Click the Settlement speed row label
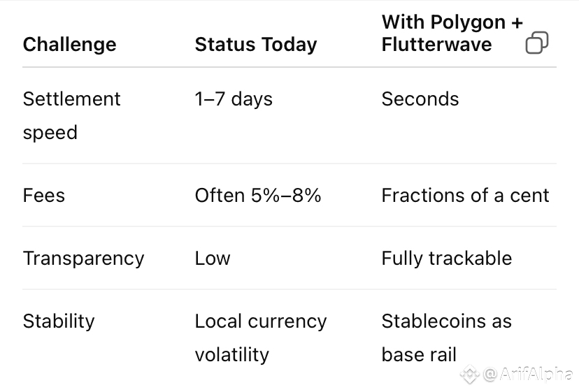Viewport: 579px width, 392px height. click(71, 115)
